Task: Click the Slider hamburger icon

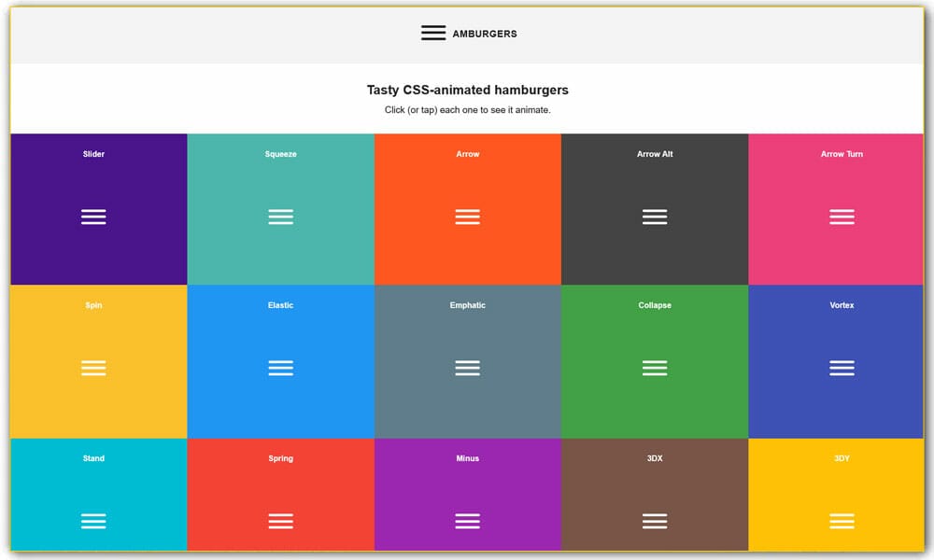Action: [93, 217]
